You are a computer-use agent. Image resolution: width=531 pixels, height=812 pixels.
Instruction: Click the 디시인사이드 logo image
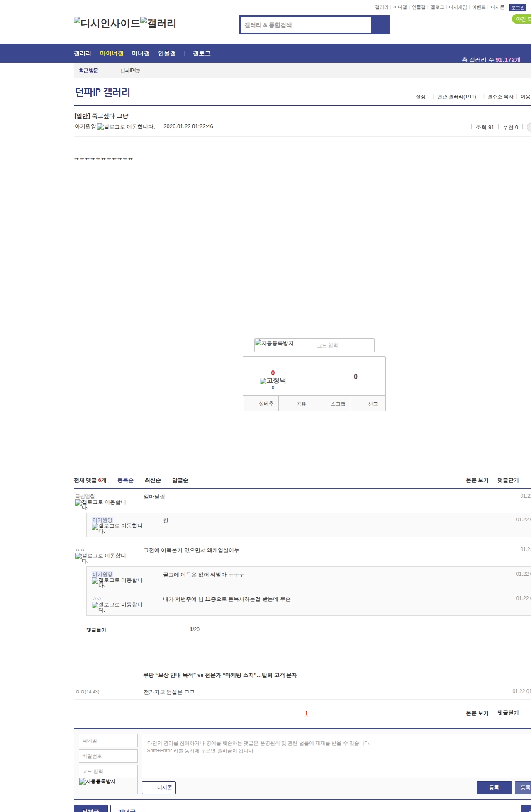tap(107, 23)
